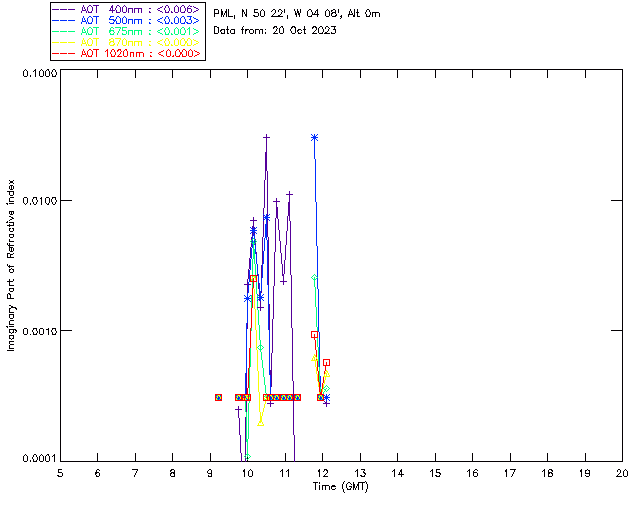Click the 15 tick label on time axis

pos(435,472)
